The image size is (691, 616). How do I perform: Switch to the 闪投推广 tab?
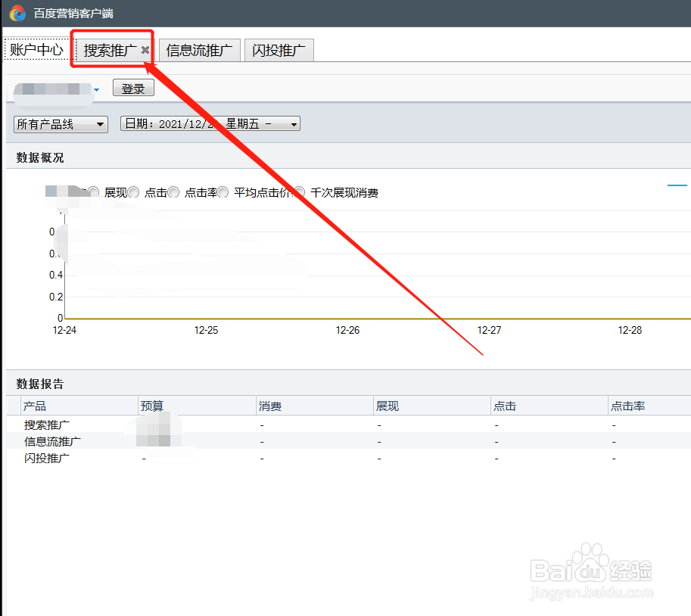tap(279, 50)
